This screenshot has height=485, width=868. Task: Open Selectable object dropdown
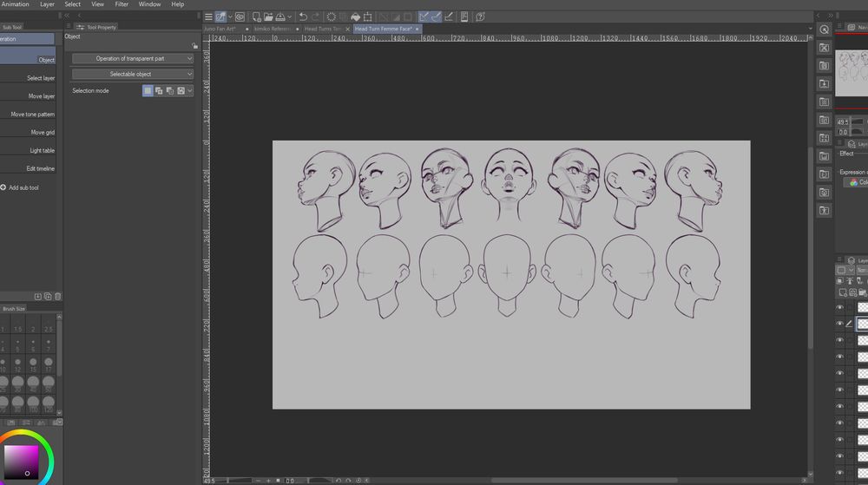(132, 74)
